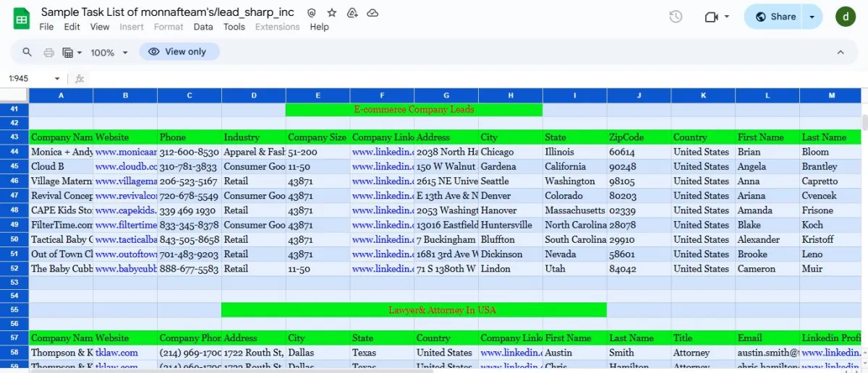Screen dimensions: 868x373
Task: Click the Lindon city cell
Action: tap(510, 268)
